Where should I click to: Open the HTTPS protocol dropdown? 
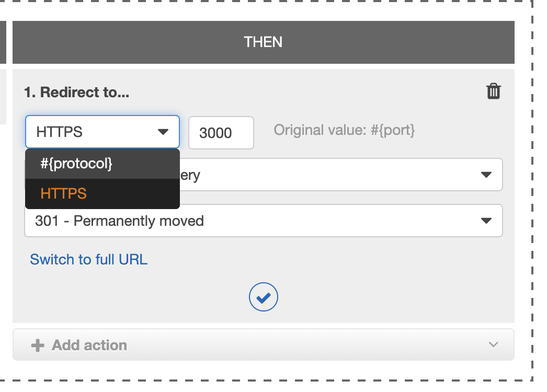[102, 132]
